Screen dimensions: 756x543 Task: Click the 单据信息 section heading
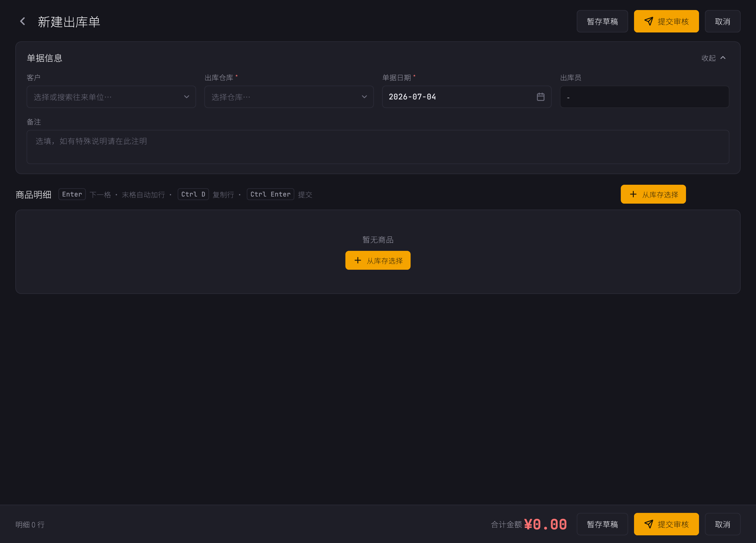(x=44, y=58)
